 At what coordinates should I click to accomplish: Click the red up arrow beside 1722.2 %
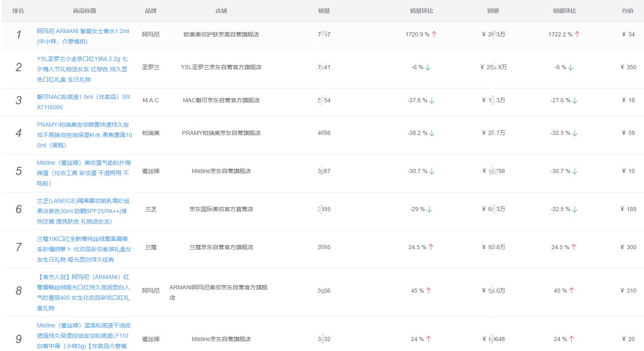click(x=577, y=34)
